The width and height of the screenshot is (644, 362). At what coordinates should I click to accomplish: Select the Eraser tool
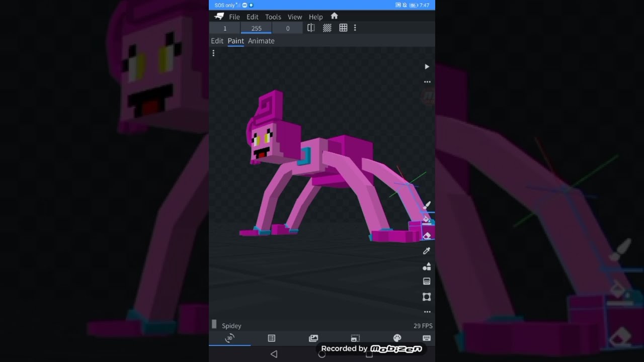tap(427, 235)
